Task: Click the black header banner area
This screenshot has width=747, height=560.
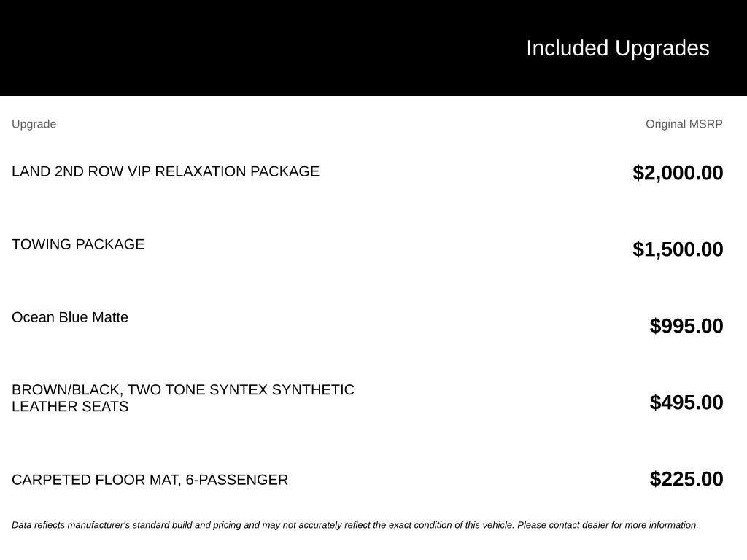Action: click(373, 47)
